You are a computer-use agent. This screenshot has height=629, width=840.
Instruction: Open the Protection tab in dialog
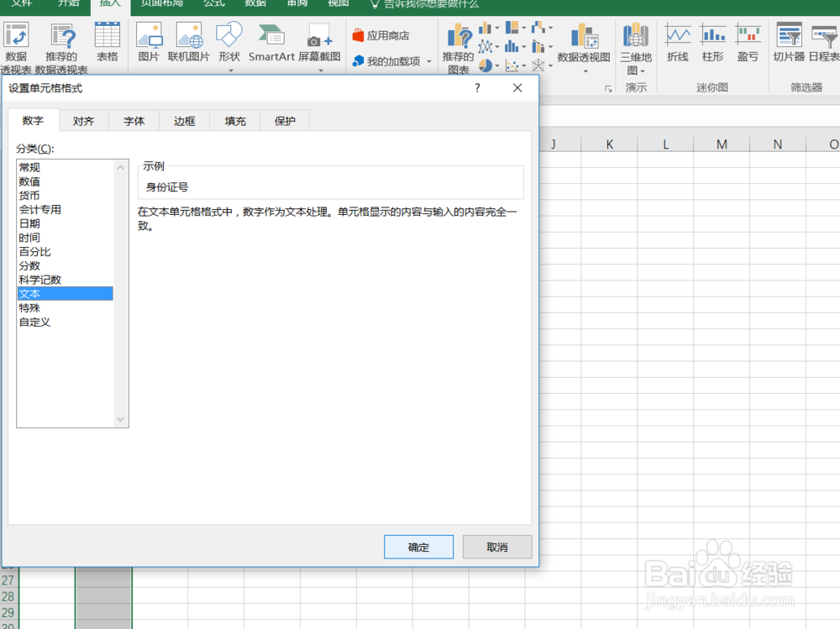tap(285, 121)
